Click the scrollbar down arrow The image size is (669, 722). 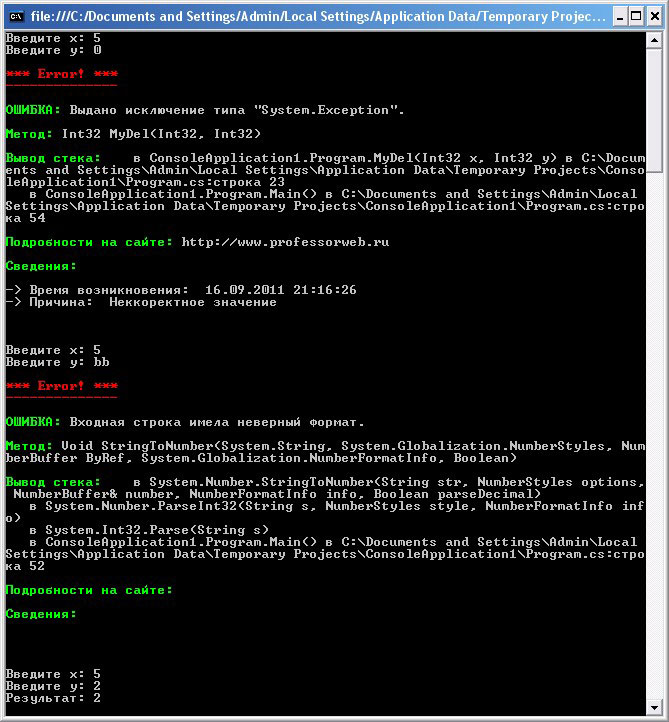click(654, 707)
